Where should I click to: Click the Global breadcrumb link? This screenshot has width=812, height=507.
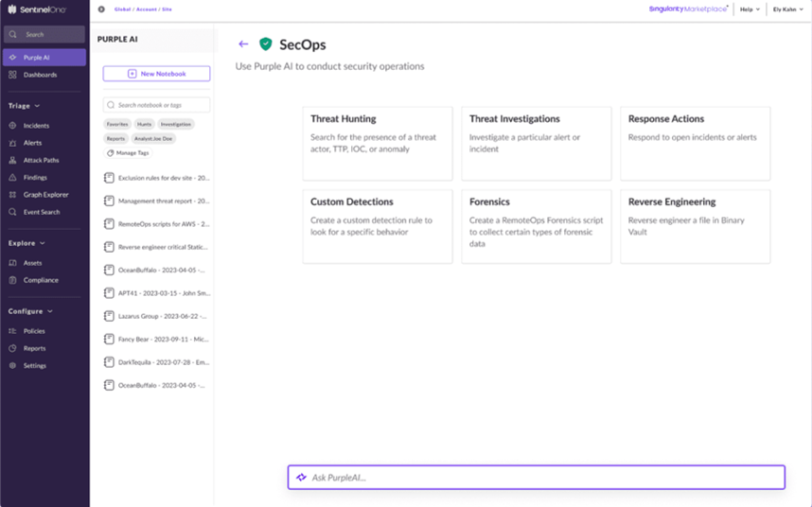(122, 9)
